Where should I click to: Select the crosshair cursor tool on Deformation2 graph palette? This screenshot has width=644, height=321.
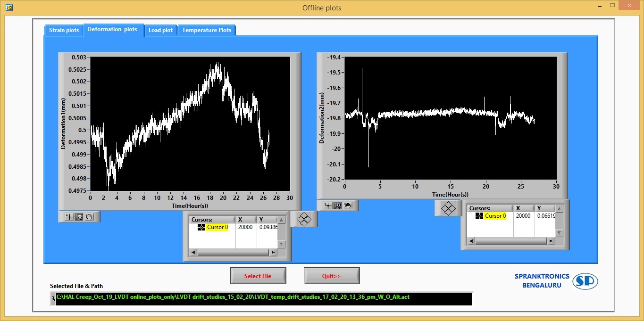coord(328,206)
